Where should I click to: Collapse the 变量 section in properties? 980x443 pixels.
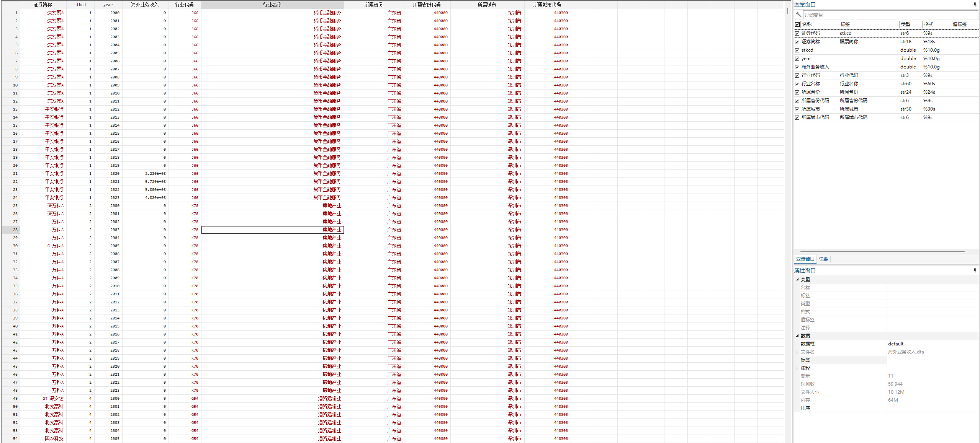(797, 279)
